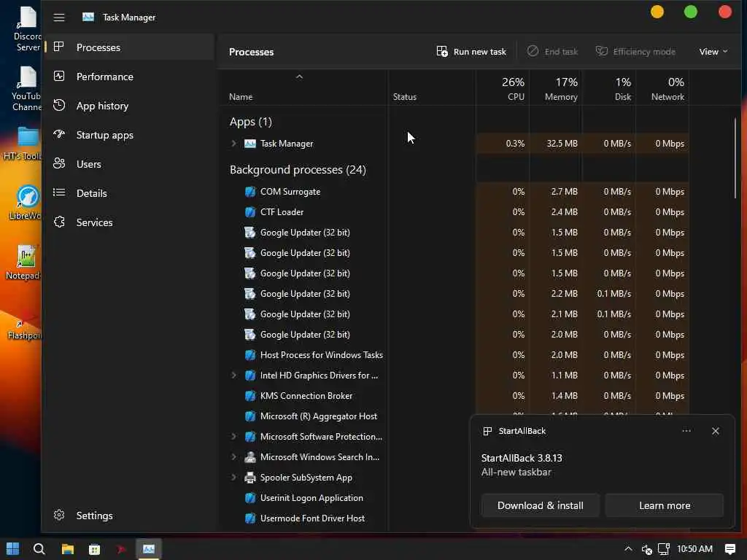Sort by Status column header
The image size is (747, 560).
(432, 88)
